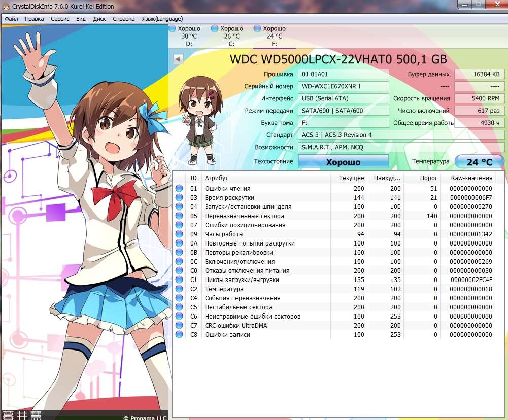The image size is (508, 420).
Task: Close the CrystalDiskInfo window
Action: (497, 4)
